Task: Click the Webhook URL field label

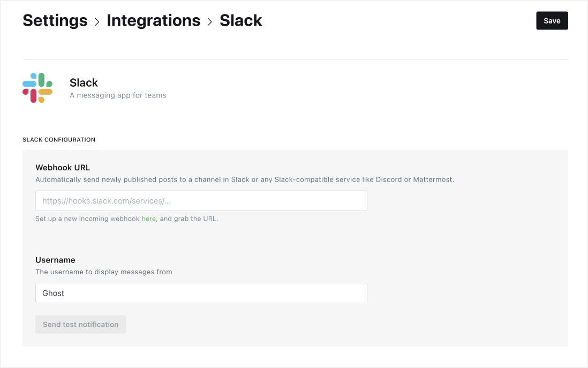Action: tap(63, 167)
